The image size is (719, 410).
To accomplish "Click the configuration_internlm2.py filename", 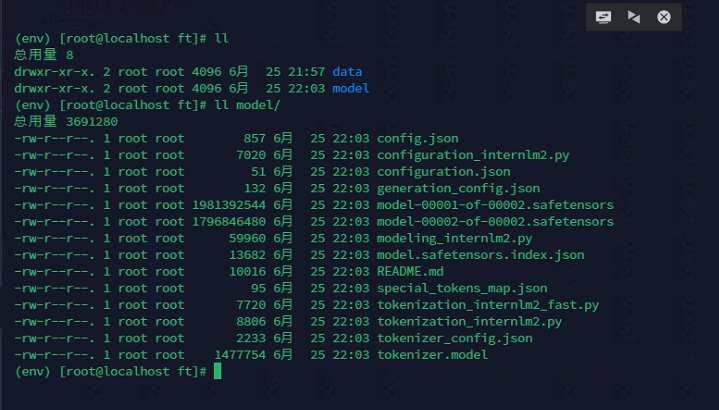I will pos(473,155).
